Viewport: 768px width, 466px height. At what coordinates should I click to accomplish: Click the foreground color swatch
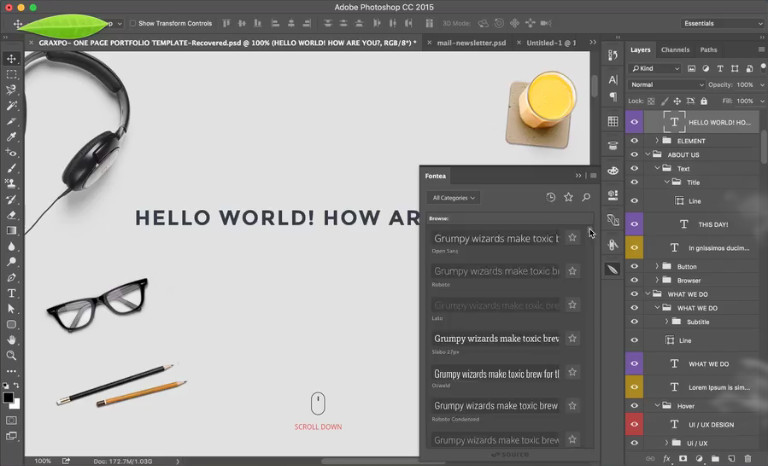(8, 397)
